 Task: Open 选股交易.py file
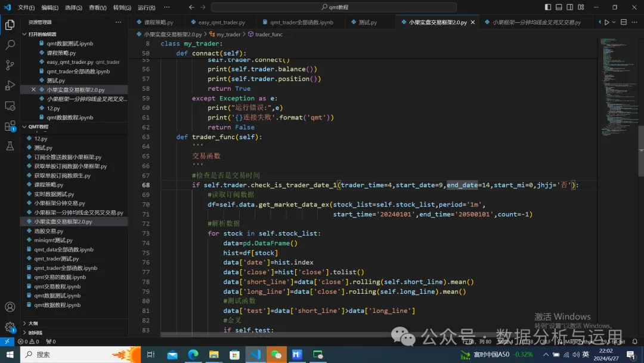[x=48, y=231]
